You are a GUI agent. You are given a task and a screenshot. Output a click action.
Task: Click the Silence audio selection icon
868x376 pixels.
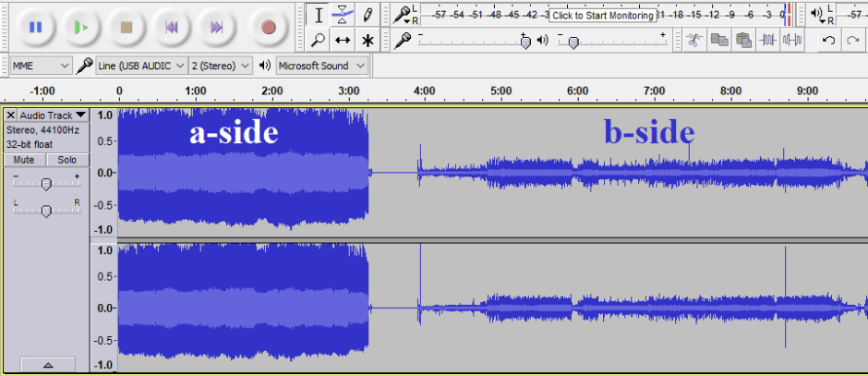791,40
